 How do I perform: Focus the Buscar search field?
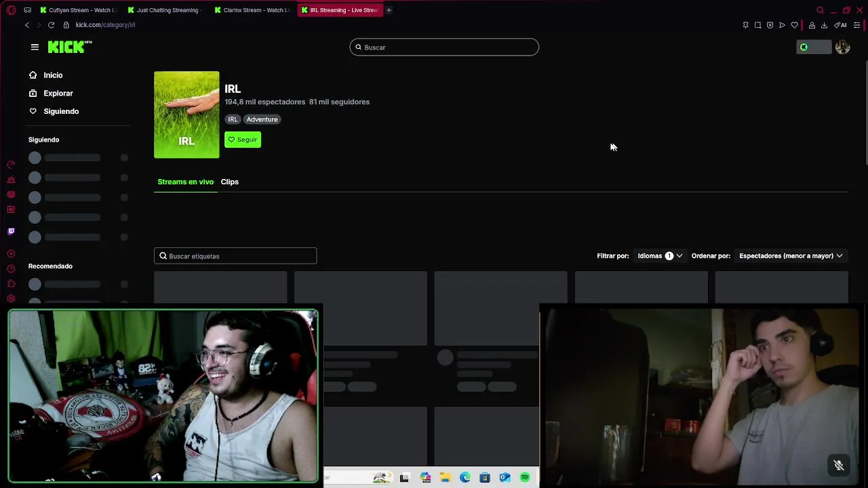point(444,47)
